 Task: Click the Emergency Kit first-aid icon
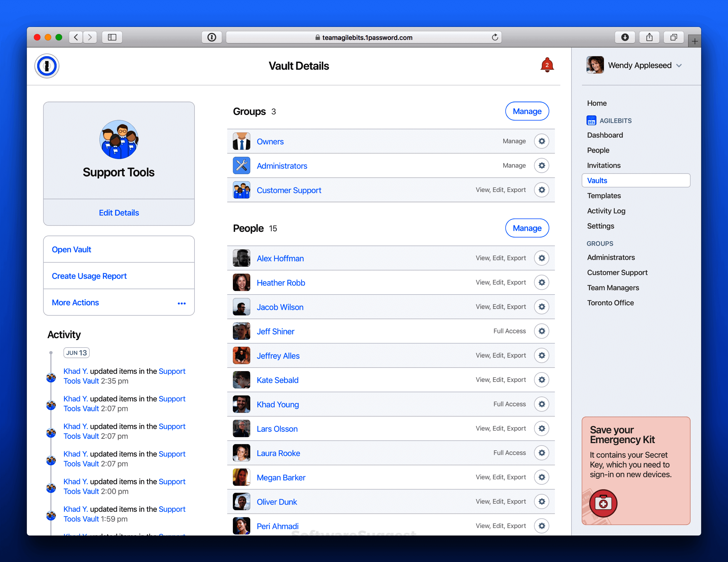coord(603,503)
